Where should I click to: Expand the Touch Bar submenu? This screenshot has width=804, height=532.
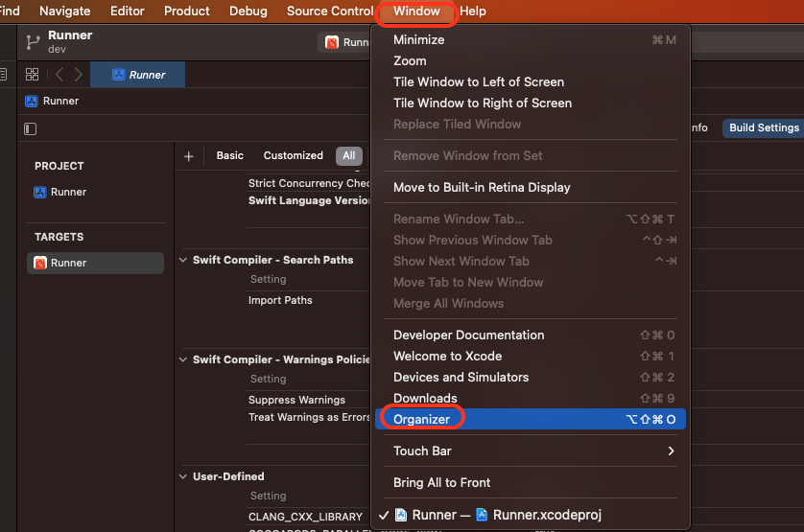tap(531, 451)
